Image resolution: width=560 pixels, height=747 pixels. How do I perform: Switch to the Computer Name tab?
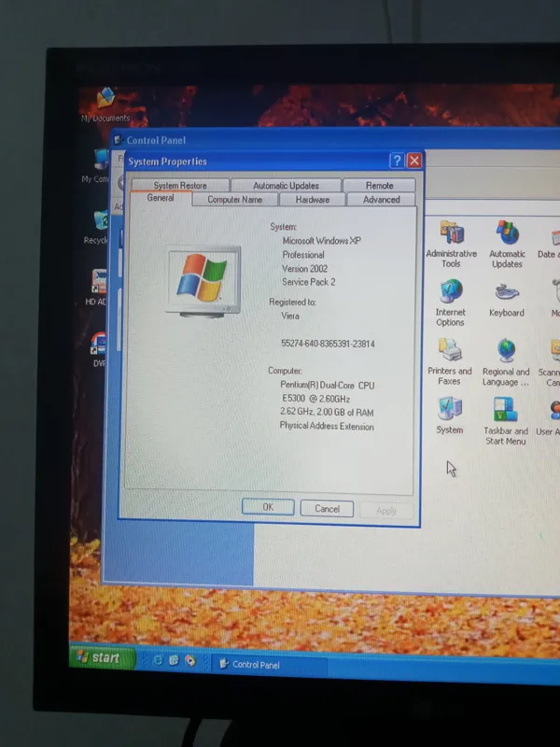pyautogui.click(x=235, y=200)
